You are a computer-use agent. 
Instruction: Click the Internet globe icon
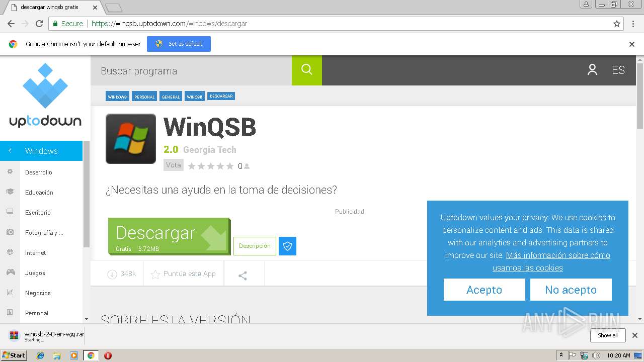(x=10, y=252)
